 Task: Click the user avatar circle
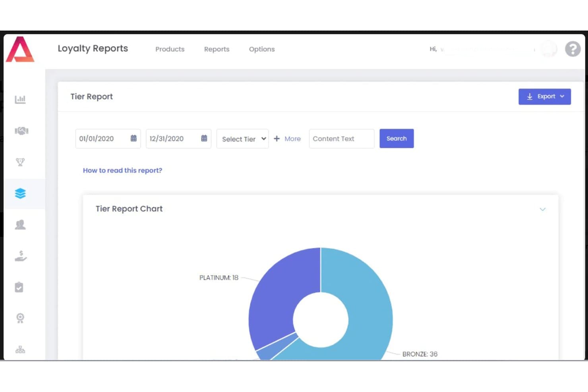(549, 49)
